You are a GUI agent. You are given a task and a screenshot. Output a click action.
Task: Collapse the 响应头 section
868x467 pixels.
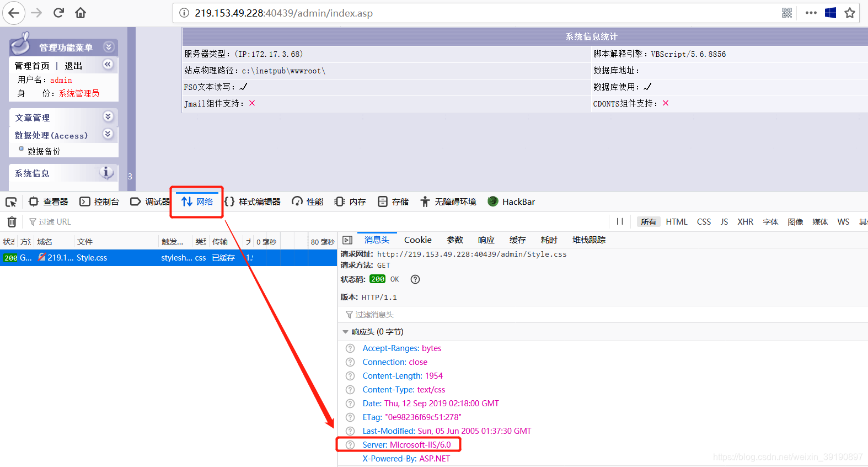[x=346, y=332]
